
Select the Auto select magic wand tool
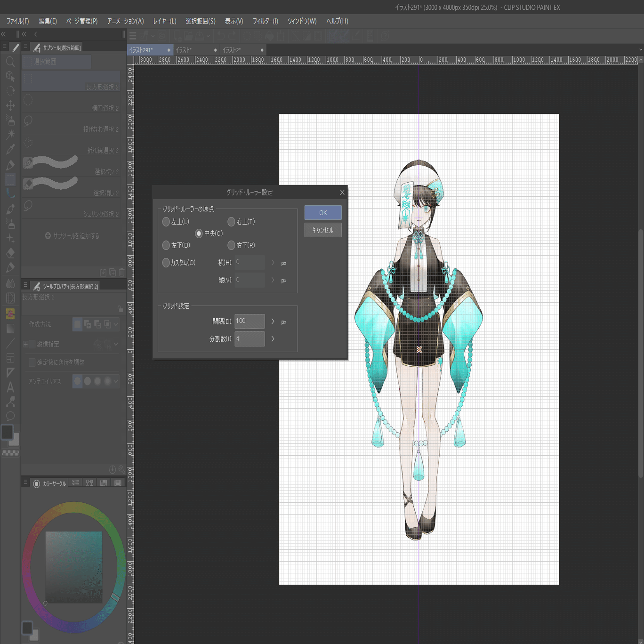[10, 135]
